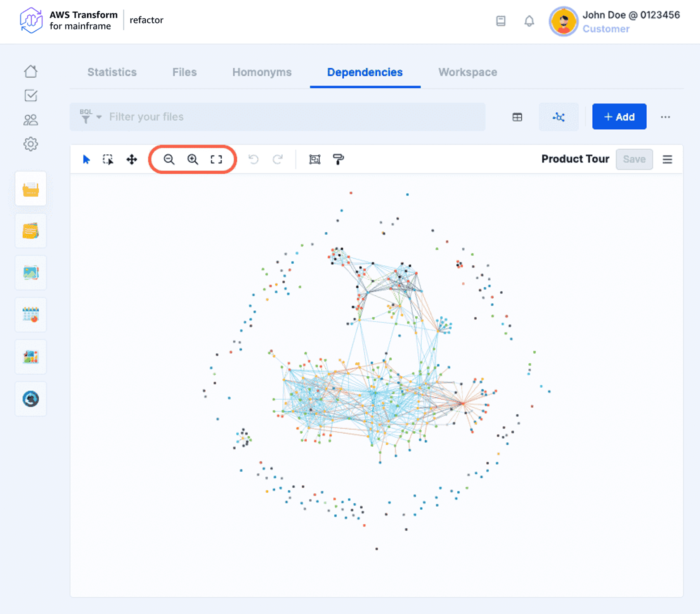Switch to the Statistics tab
The image size is (700, 614).
tap(112, 72)
